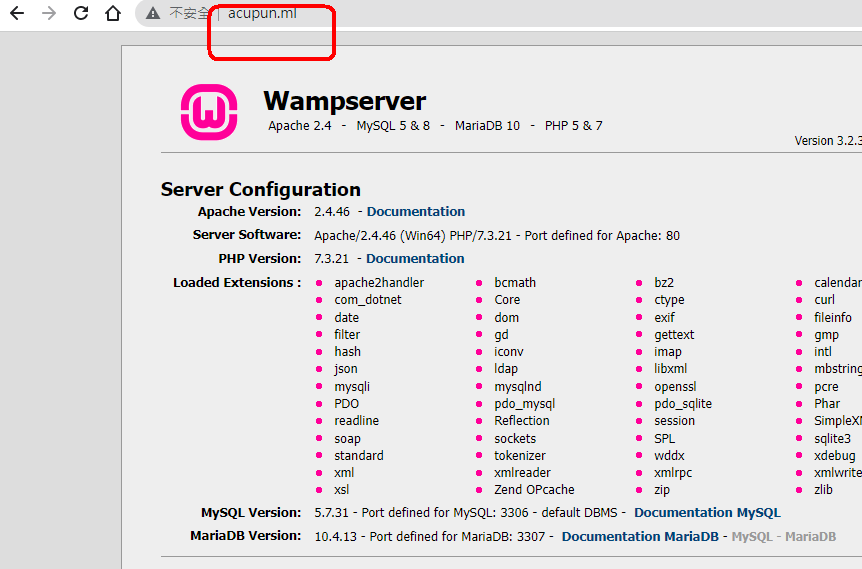Click the standard extension entry
The height and width of the screenshot is (569, 862).
tap(358, 455)
